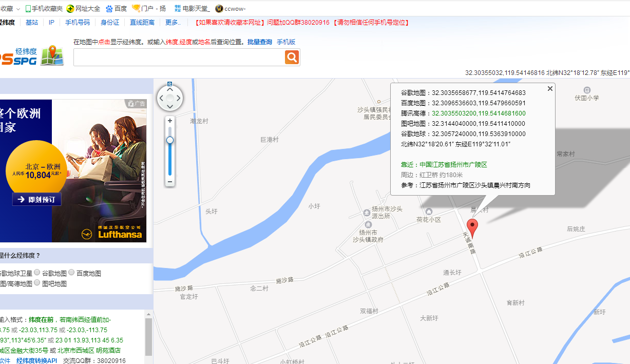Pan the map east with right arrow
630x364 pixels.
178,98
